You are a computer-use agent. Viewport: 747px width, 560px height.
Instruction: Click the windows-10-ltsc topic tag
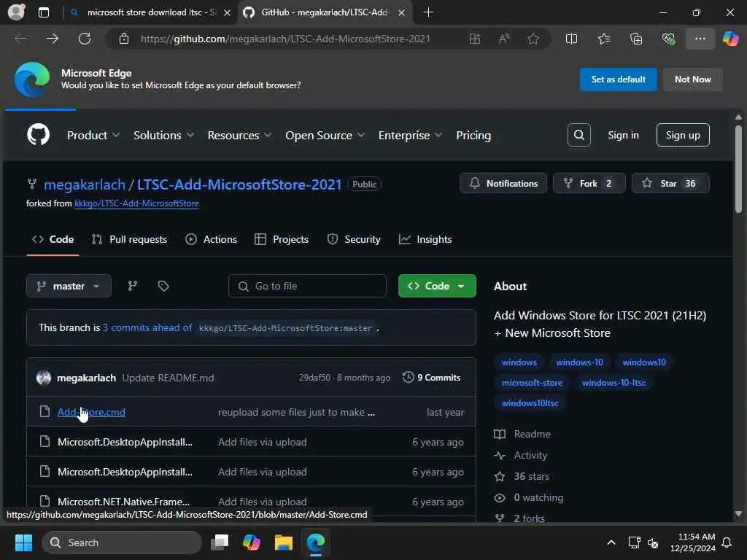tap(614, 382)
